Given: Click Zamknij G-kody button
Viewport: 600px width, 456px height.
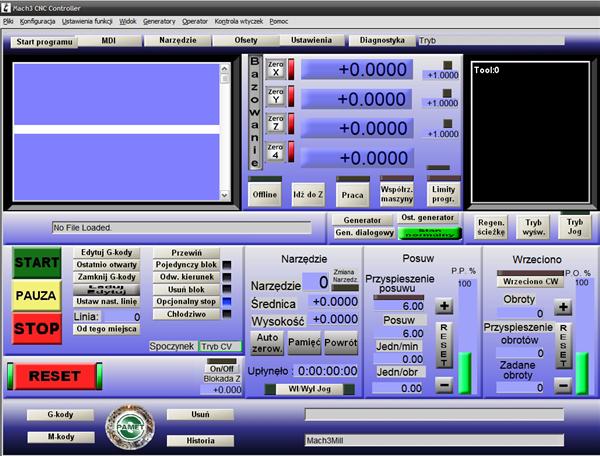Looking at the screenshot, I should tap(106, 277).
